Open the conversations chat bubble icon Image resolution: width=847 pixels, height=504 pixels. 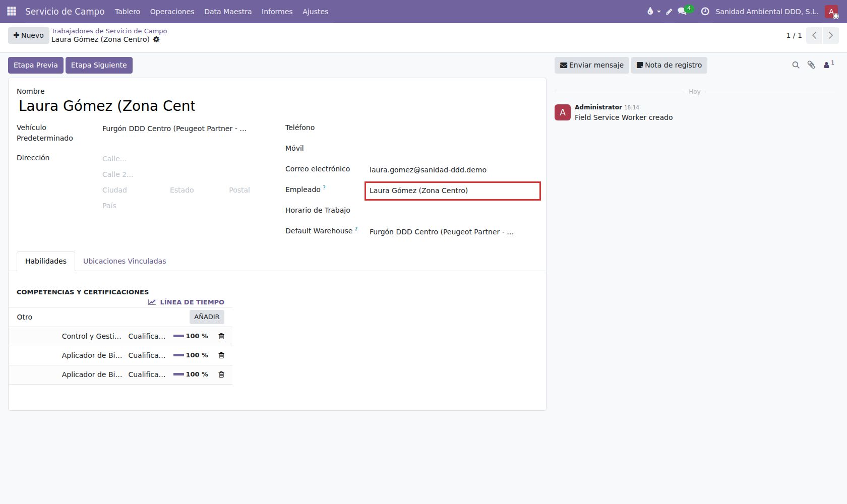click(x=682, y=11)
